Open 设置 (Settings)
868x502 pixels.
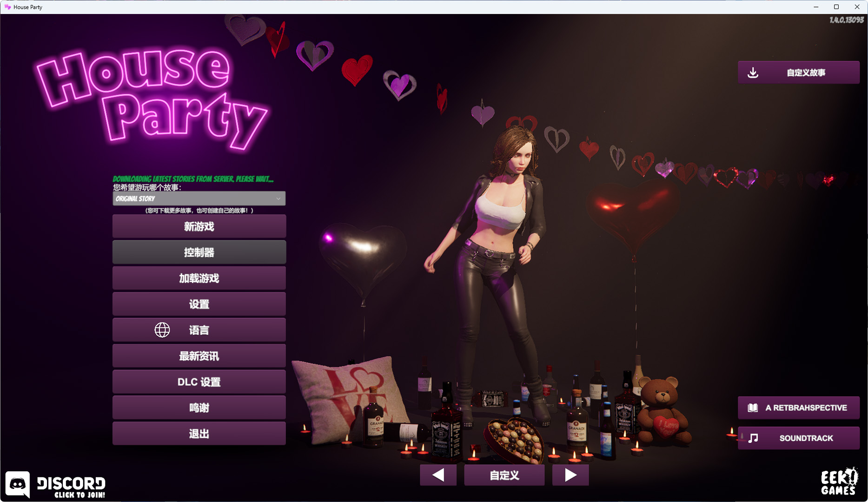pos(199,304)
